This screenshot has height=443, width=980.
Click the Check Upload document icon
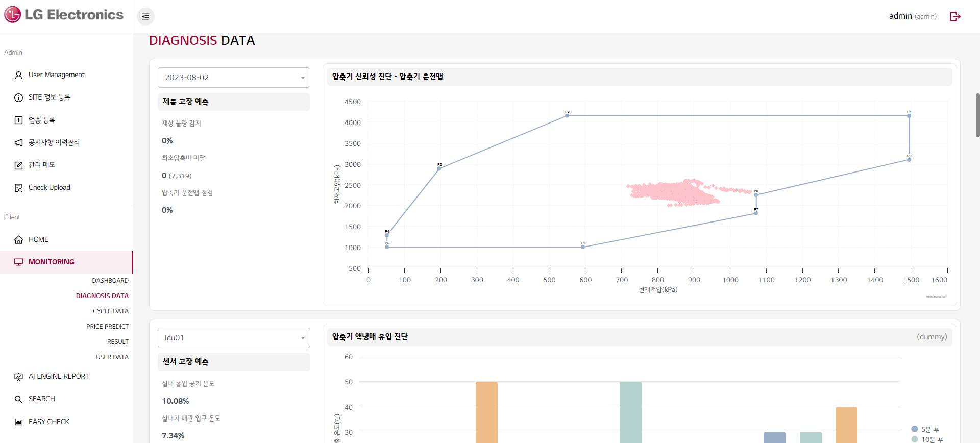point(18,188)
